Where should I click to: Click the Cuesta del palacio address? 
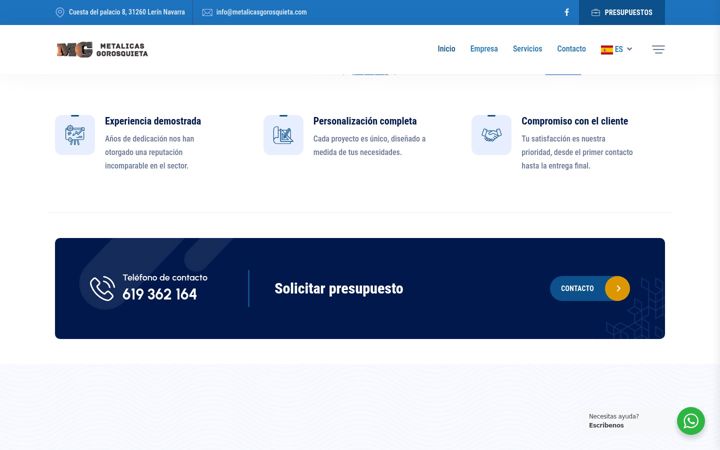click(x=127, y=12)
